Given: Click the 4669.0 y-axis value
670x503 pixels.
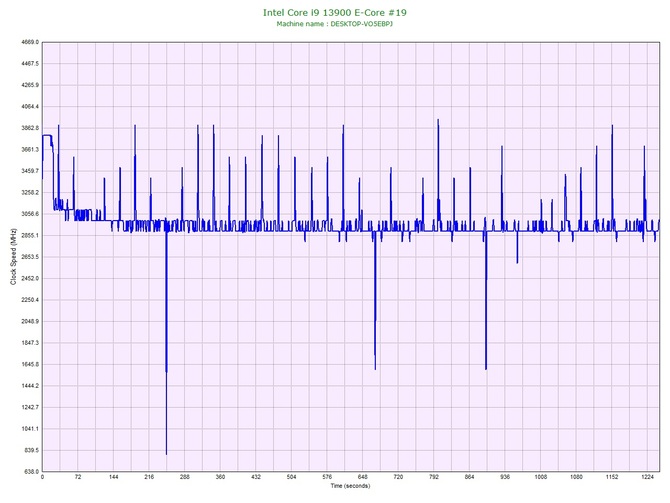Looking at the screenshot, I should (x=30, y=42).
